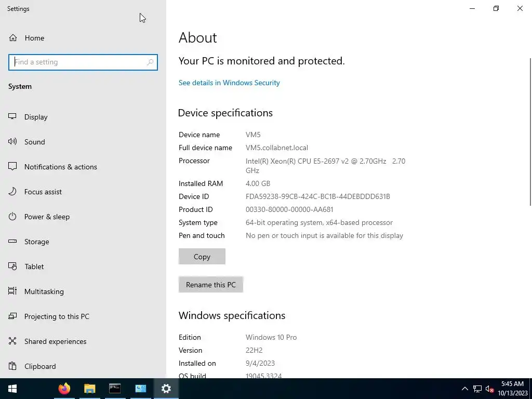
Task: Click the Sound speaker icon in sidebar
Action: pyautogui.click(x=12, y=141)
